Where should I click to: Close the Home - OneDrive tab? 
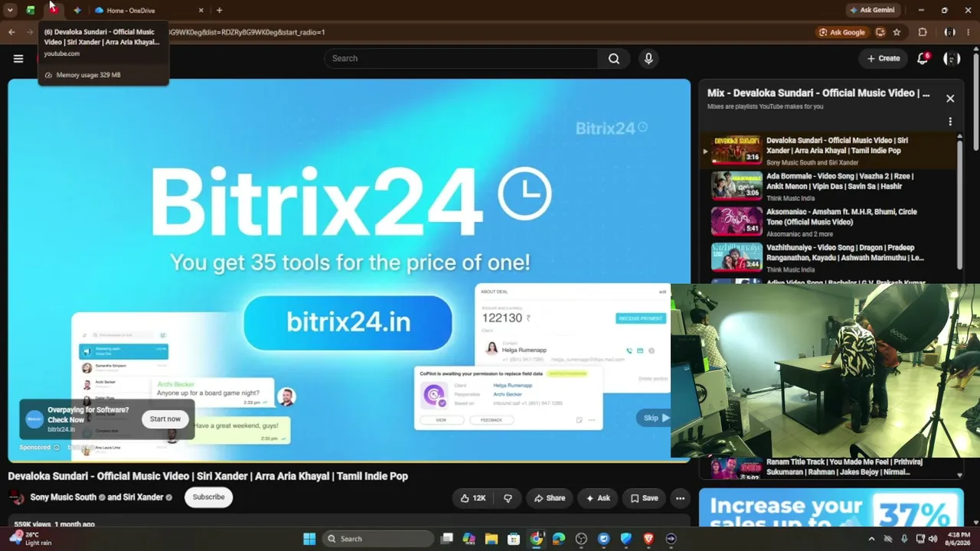click(x=201, y=10)
